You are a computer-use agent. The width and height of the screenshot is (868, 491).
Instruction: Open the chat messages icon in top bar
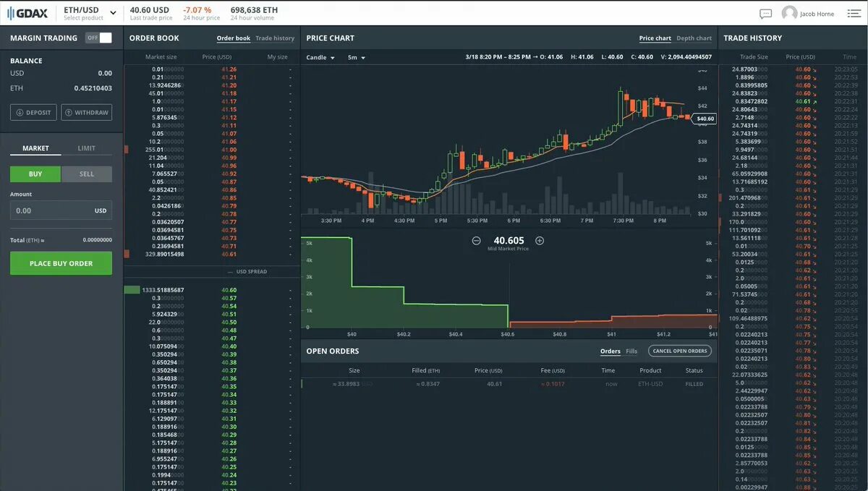pos(765,13)
